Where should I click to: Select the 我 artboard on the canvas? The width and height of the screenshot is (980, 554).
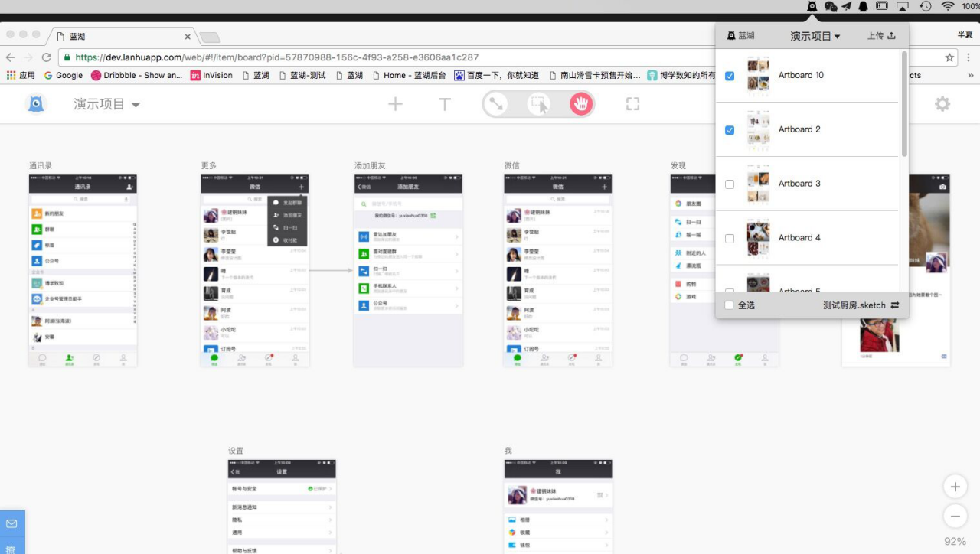558,507
